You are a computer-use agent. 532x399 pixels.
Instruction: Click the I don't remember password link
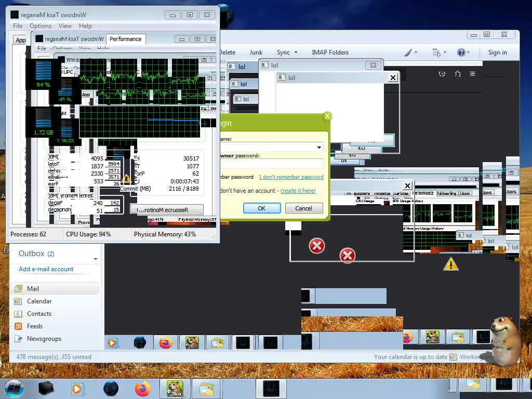point(291,177)
